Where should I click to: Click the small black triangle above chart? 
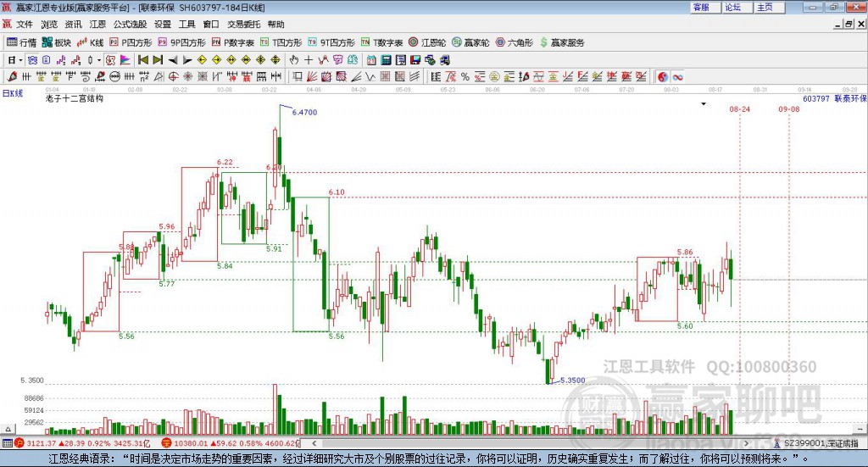[x=704, y=103]
